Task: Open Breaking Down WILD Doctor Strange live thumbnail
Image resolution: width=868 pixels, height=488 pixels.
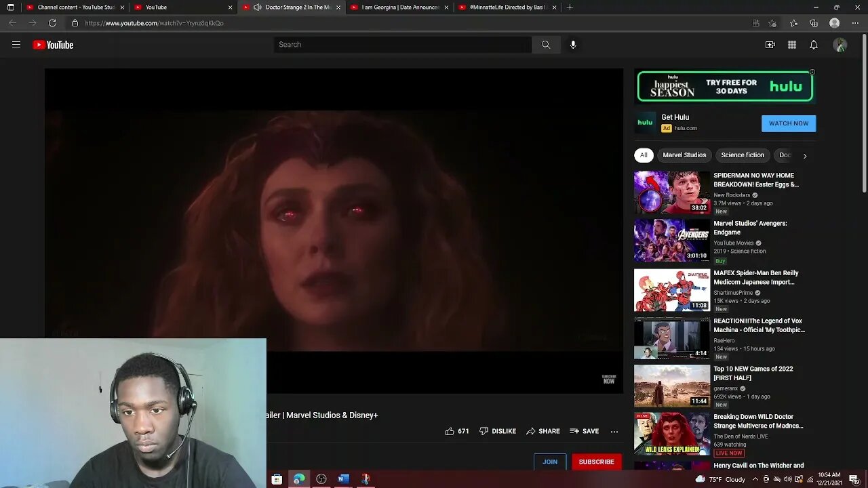Action: (x=672, y=434)
